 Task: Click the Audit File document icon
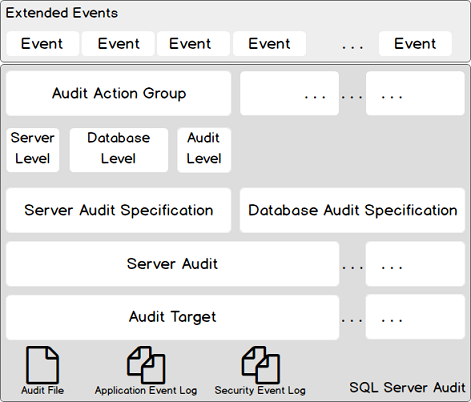[x=42, y=365]
